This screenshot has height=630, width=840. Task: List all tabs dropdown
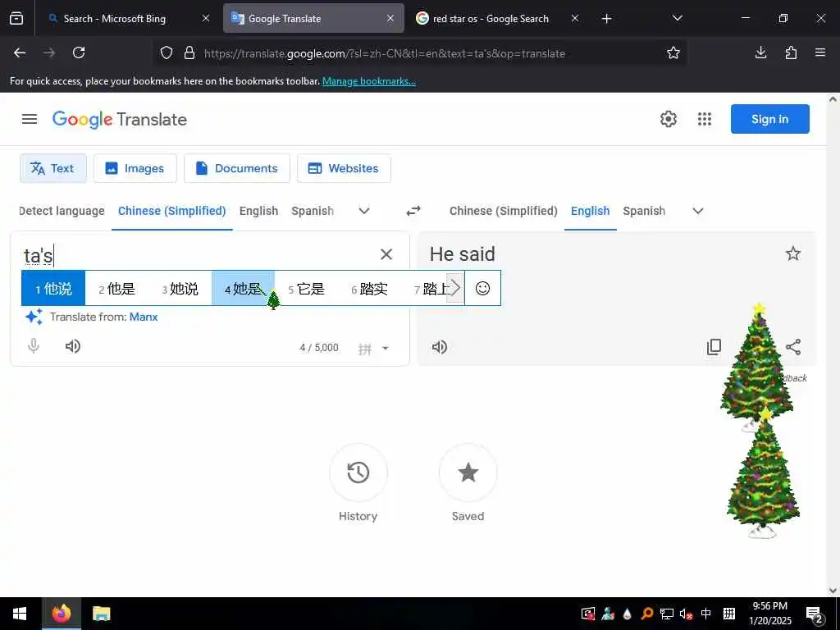click(x=677, y=18)
